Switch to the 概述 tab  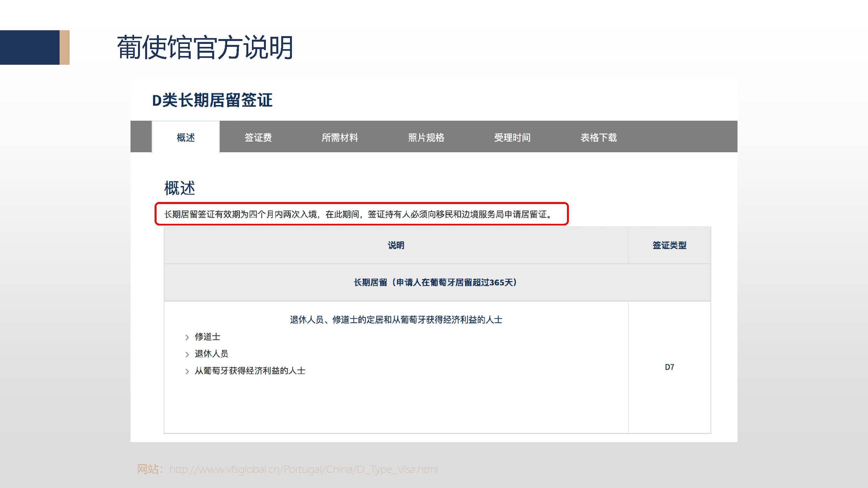click(186, 137)
